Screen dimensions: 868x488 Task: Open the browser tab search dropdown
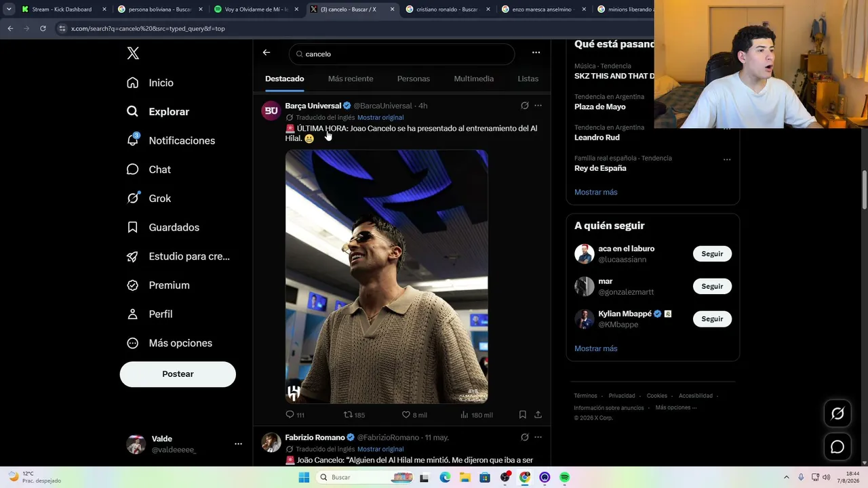pyautogui.click(x=9, y=9)
